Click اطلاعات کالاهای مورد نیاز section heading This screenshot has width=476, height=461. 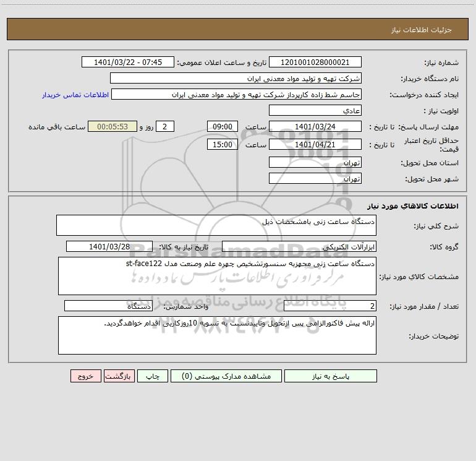tap(413, 206)
